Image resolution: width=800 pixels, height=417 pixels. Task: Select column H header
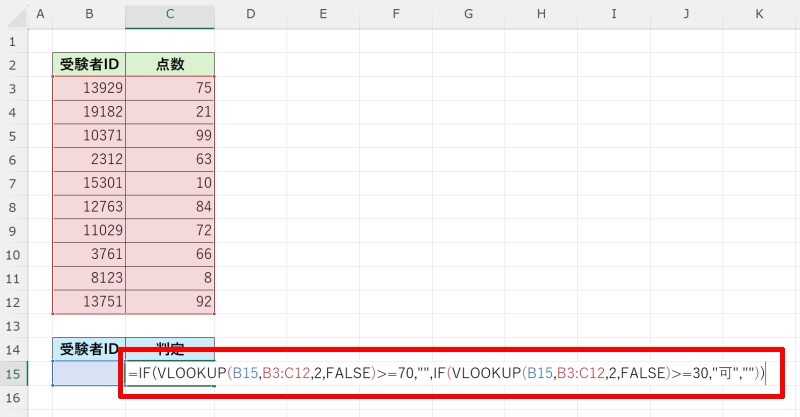click(541, 14)
